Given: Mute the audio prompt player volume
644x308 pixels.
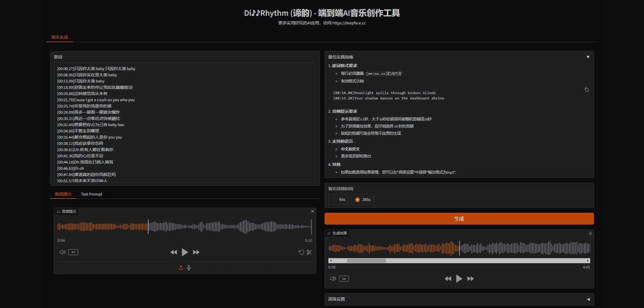Looking at the screenshot, I should point(62,252).
